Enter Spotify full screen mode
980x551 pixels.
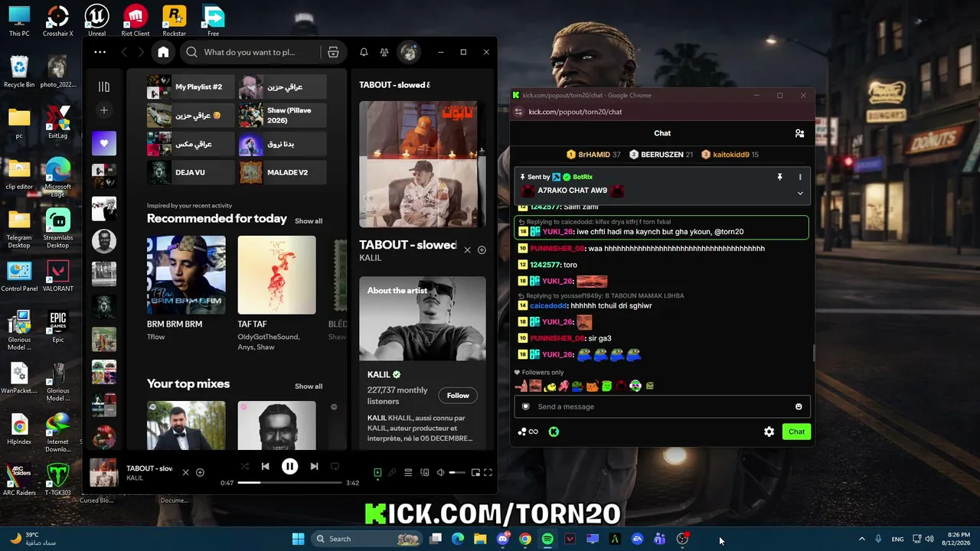(488, 473)
